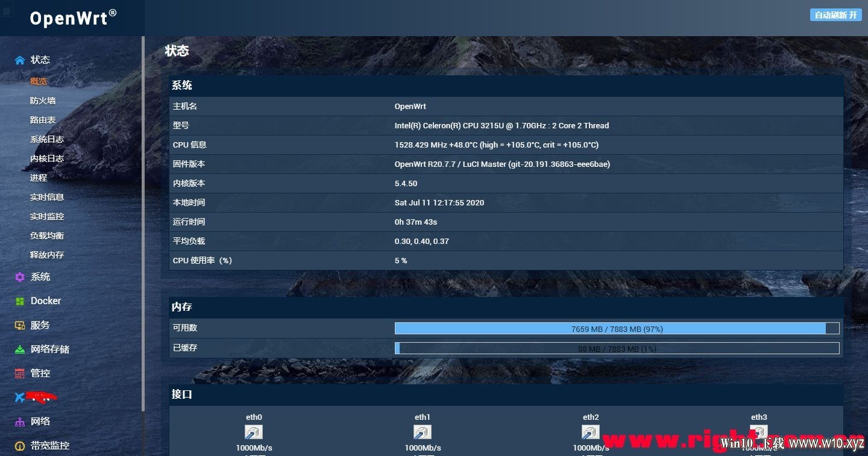Select 系统日志 from the status submenu
The height and width of the screenshot is (456, 868).
(47, 139)
